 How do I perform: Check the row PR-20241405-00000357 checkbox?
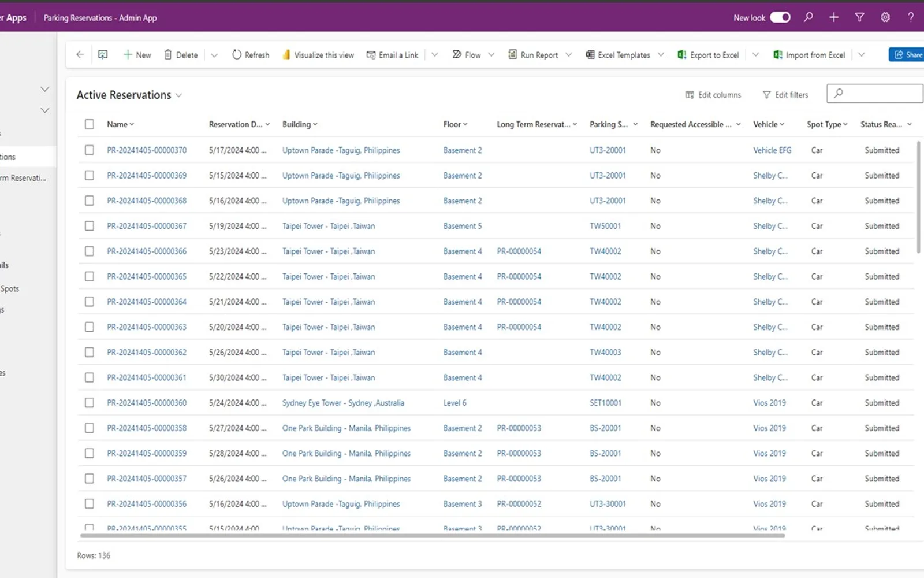(x=89, y=479)
